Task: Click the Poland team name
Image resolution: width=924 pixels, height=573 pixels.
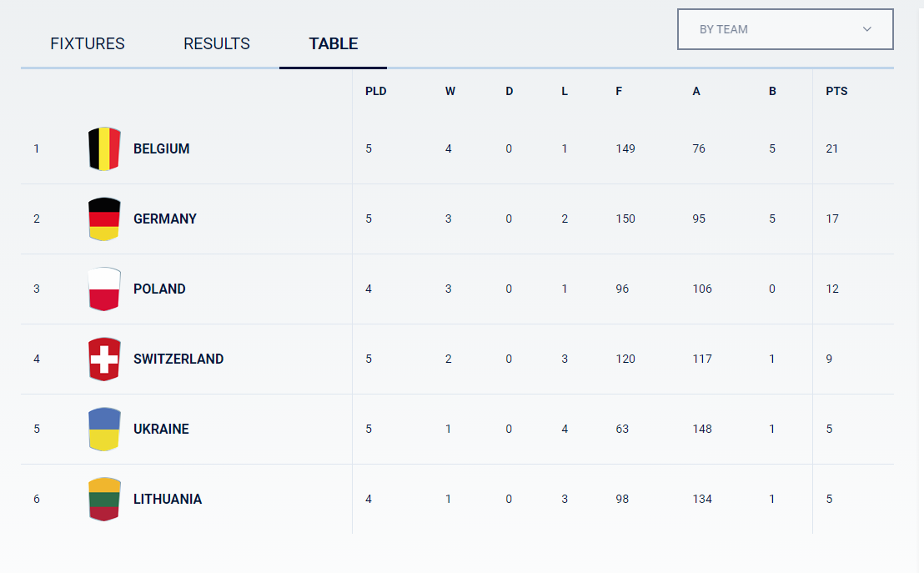Action: [x=159, y=289]
